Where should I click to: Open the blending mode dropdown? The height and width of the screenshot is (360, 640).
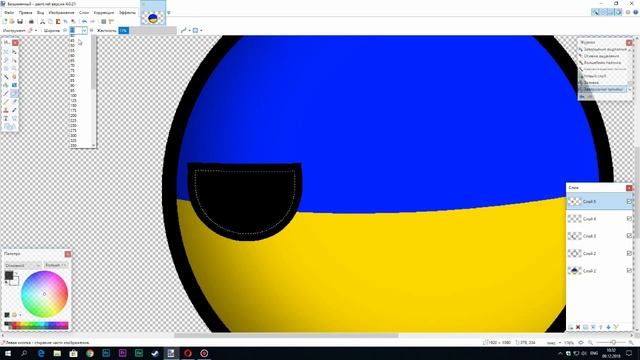point(197,30)
